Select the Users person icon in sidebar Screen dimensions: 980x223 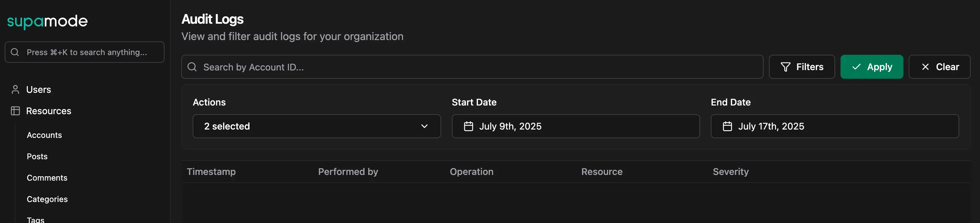point(15,89)
